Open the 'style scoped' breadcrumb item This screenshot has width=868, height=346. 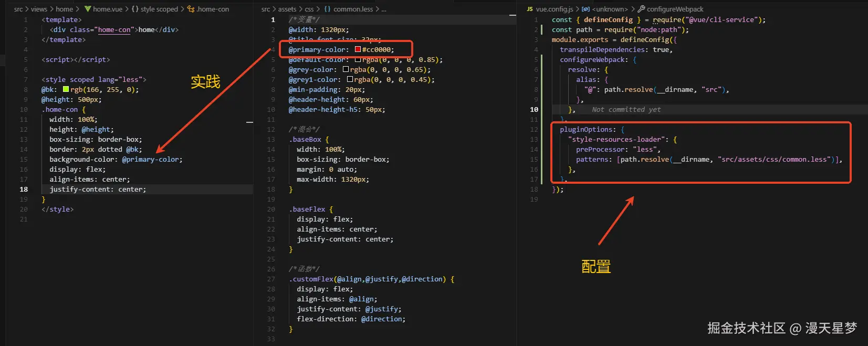pyautogui.click(x=159, y=9)
